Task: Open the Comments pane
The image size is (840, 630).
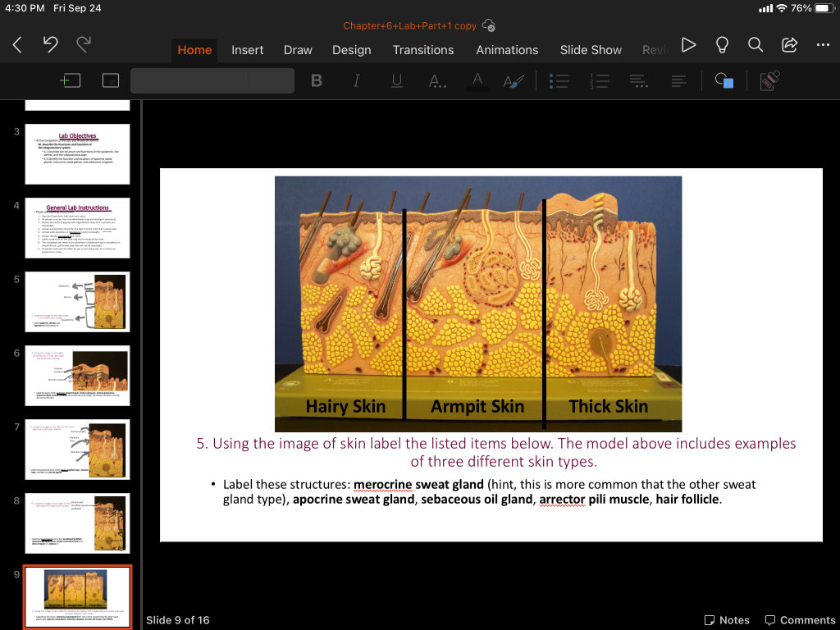Action: pyautogui.click(x=800, y=620)
